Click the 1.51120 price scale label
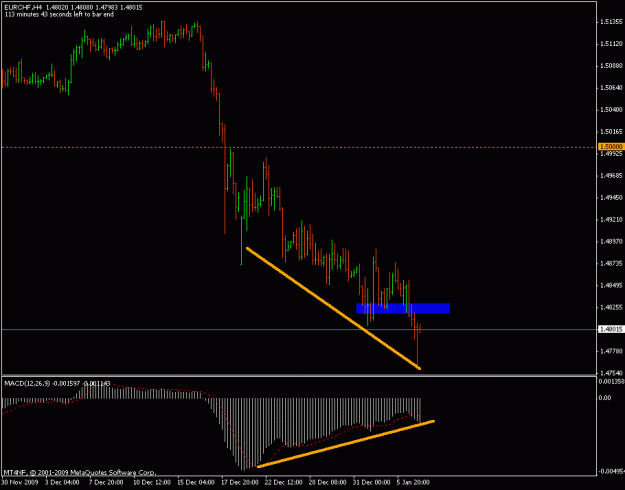Image resolution: width=625 pixels, height=490 pixels. [x=610, y=44]
